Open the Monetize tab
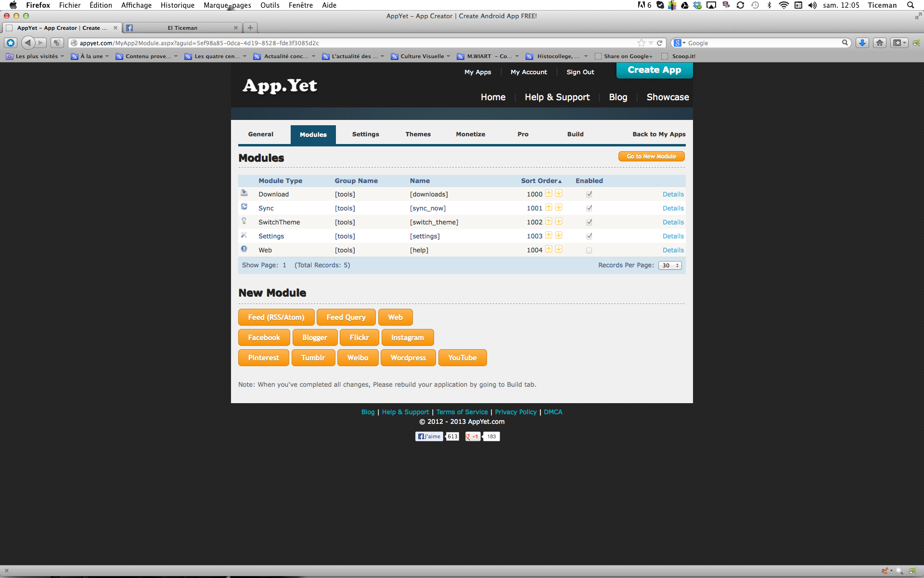The height and width of the screenshot is (578, 924). click(x=471, y=134)
